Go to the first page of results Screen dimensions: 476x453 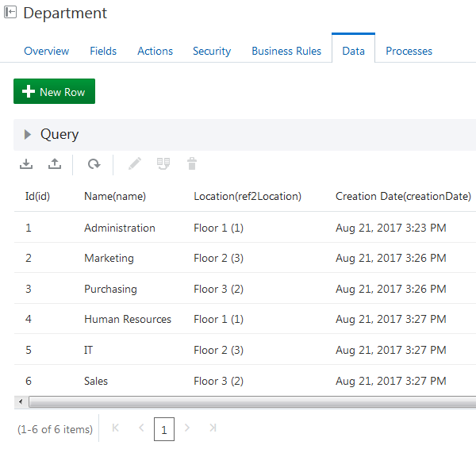116,428
